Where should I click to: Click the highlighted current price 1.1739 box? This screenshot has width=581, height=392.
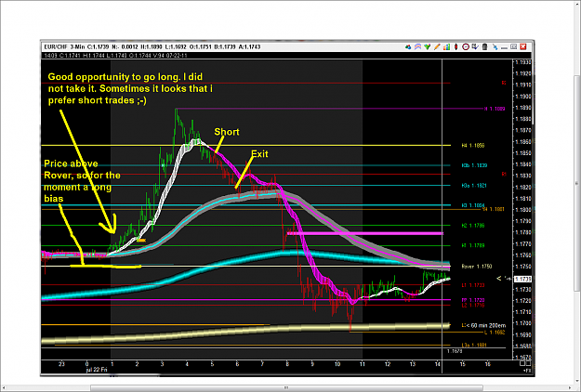click(x=523, y=279)
